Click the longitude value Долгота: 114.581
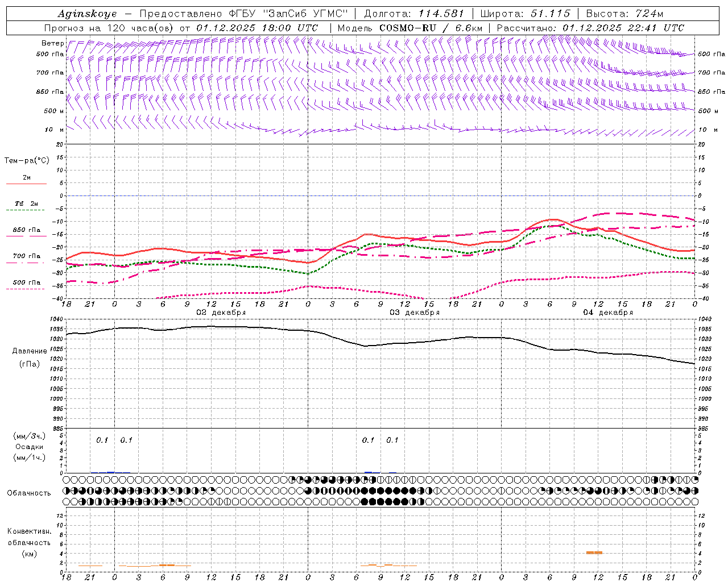Screen dimensions: 728x582 tap(414, 14)
